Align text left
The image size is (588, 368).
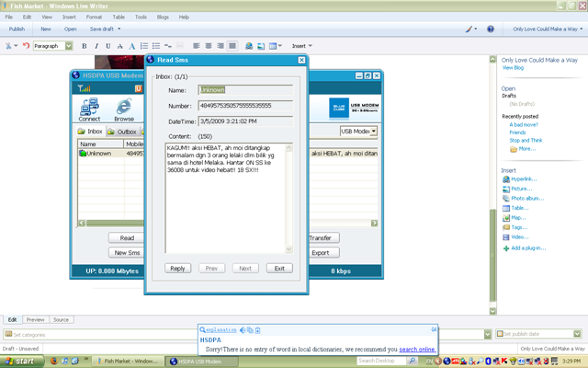tap(196, 46)
